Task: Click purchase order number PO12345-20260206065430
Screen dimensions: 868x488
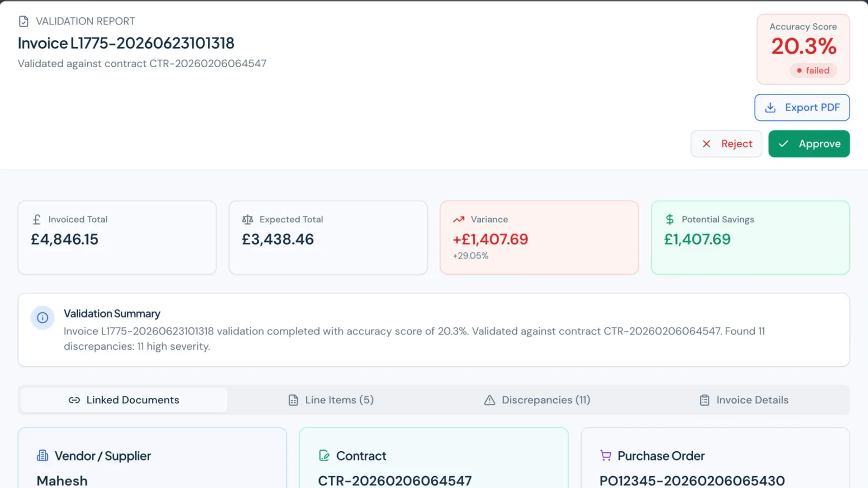Action: pos(692,480)
